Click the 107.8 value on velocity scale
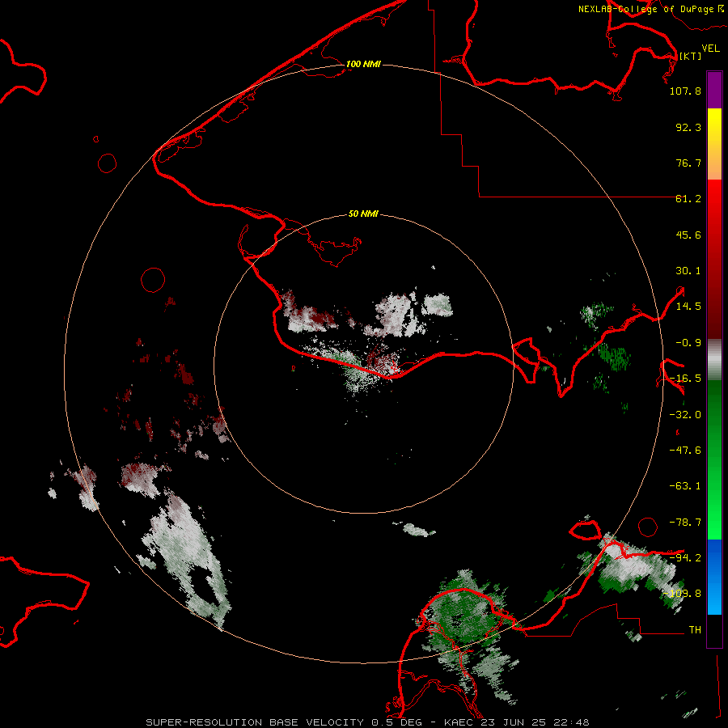Screen dimensions: 728x728 [x=685, y=91]
